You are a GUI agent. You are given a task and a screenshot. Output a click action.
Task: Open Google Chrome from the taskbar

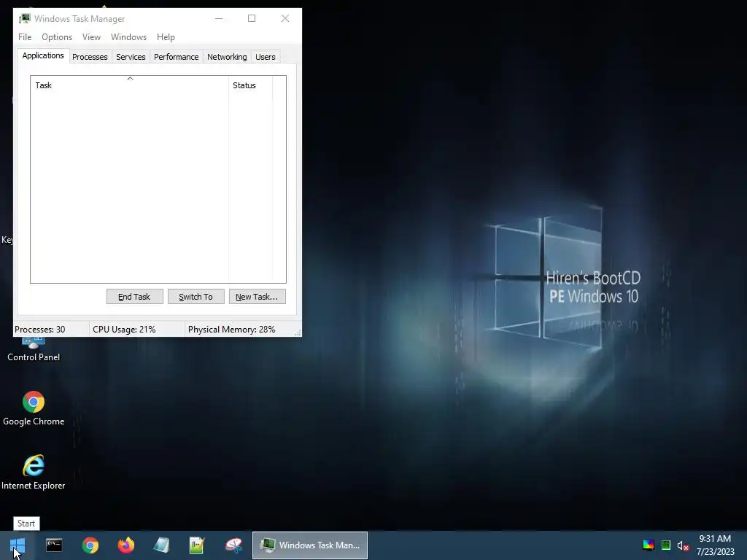coord(90,545)
